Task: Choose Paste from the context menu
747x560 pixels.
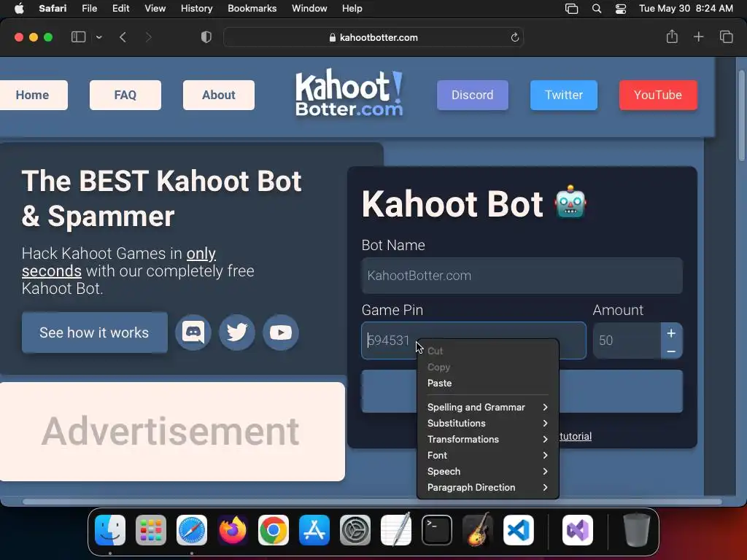Action: coord(487,384)
